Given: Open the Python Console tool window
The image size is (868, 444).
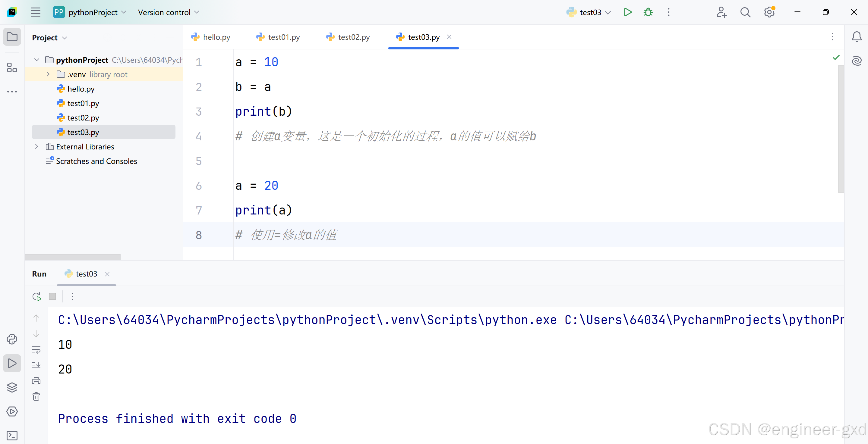Looking at the screenshot, I should [x=12, y=339].
